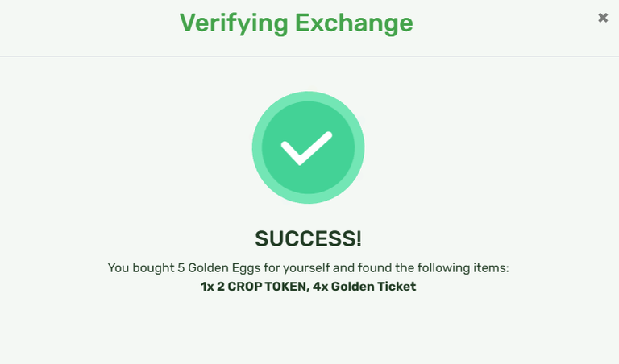Viewport: 619px width, 364px height.
Task: Click the word "Exchange" in the header
Action: pyautogui.click(x=354, y=23)
